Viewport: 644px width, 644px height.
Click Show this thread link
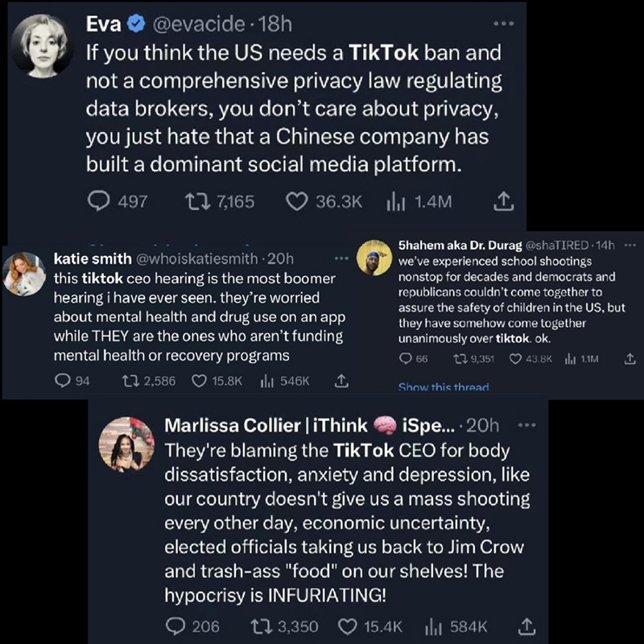click(x=443, y=387)
